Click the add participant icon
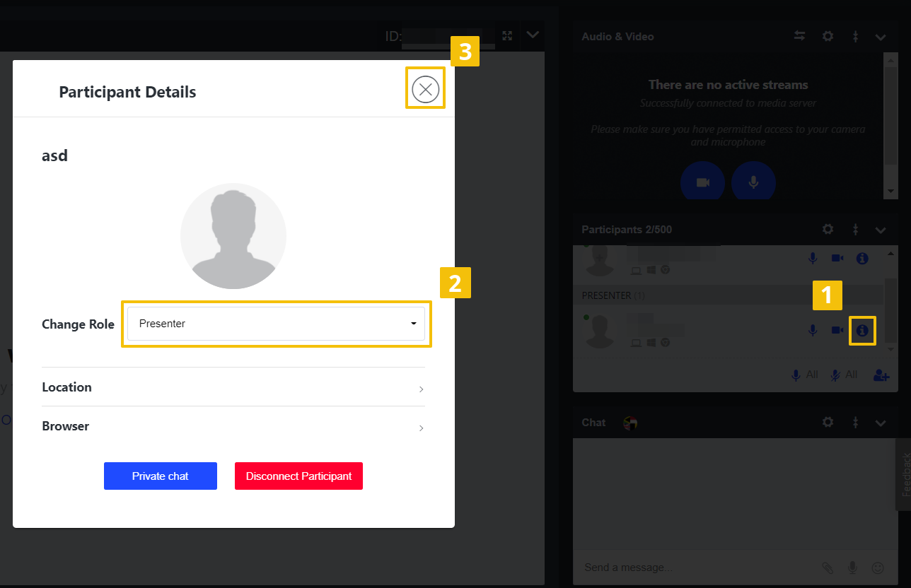This screenshot has width=911, height=588. click(x=881, y=375)
